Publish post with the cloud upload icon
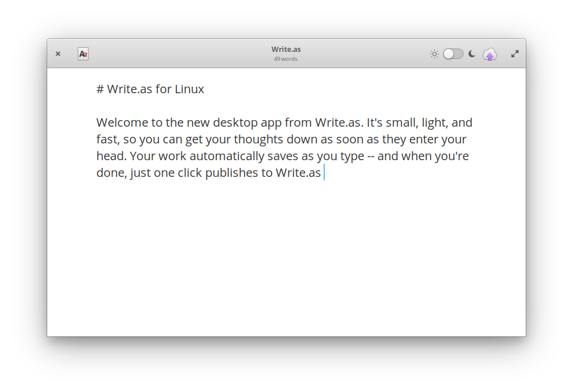The height and width of the screenshot is (392, 573). [x=490, y=55]
